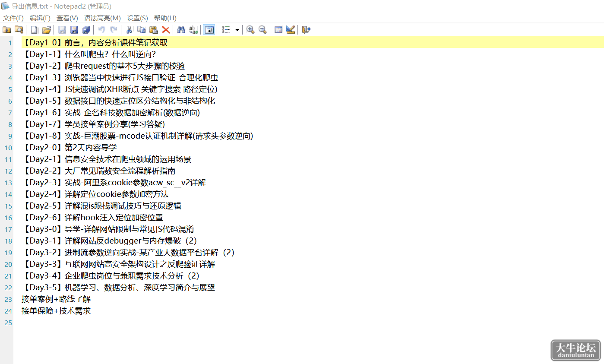
Task: Select the line 【Day2-3】实战-阿里系cookie参数acw_sc__v2详解
Action: coord(114,183)
